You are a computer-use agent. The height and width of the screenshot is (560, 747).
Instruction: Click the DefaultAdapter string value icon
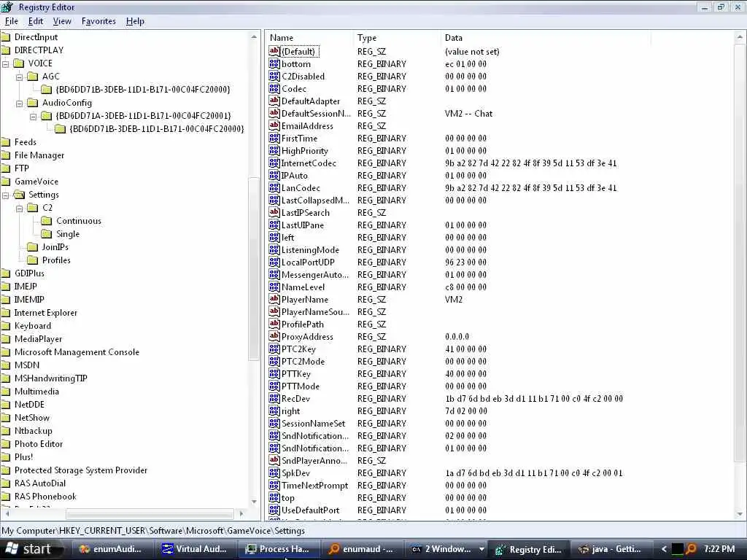274,101
